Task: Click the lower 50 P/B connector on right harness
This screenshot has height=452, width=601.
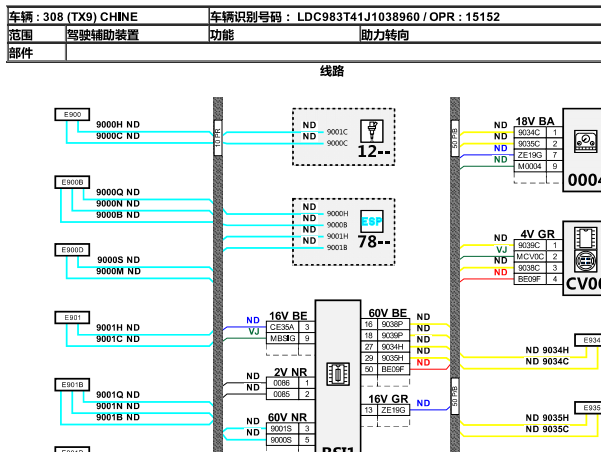Action: [455, 396]
